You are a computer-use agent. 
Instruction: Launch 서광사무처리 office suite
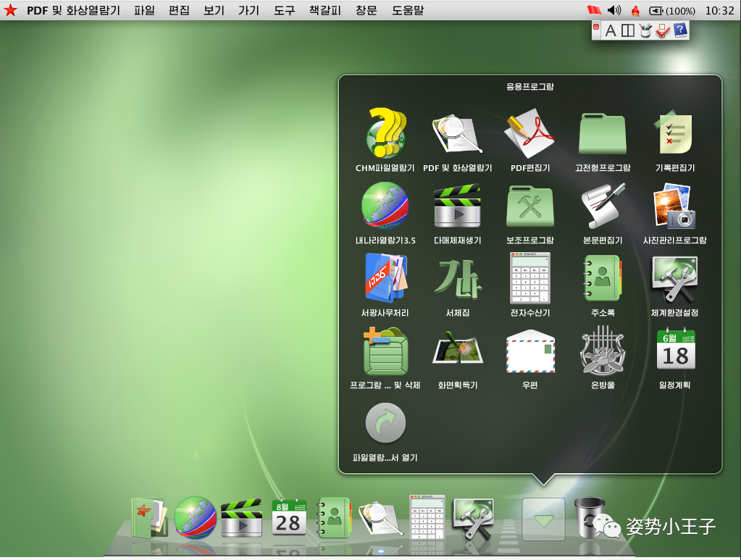click(x=385, y=278)
